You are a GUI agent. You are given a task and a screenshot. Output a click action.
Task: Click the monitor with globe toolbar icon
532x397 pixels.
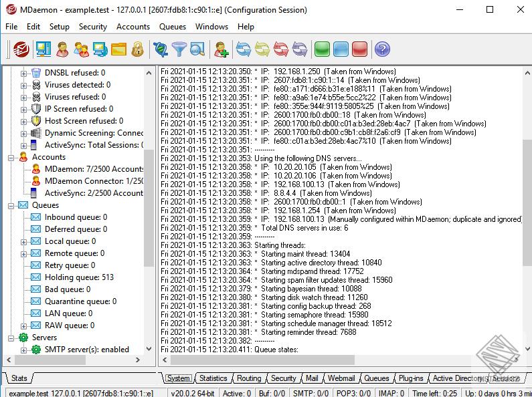100,49
